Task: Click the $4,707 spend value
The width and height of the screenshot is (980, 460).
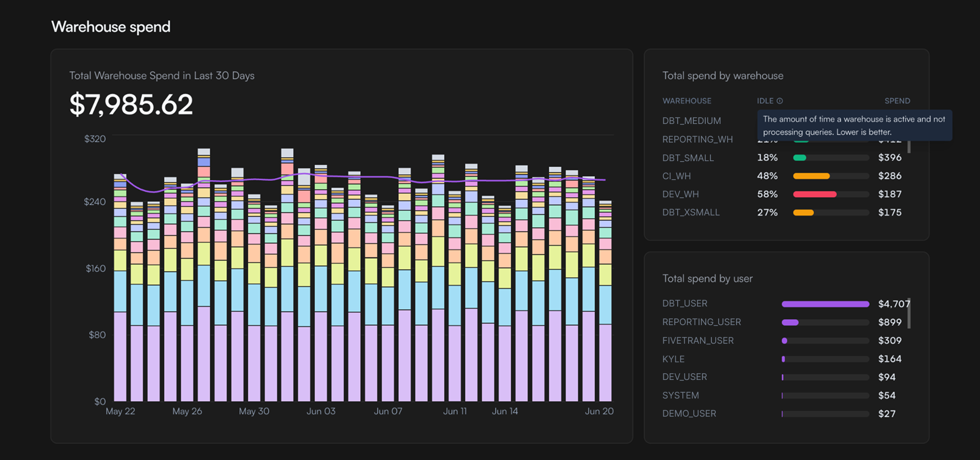Action: 894,304
